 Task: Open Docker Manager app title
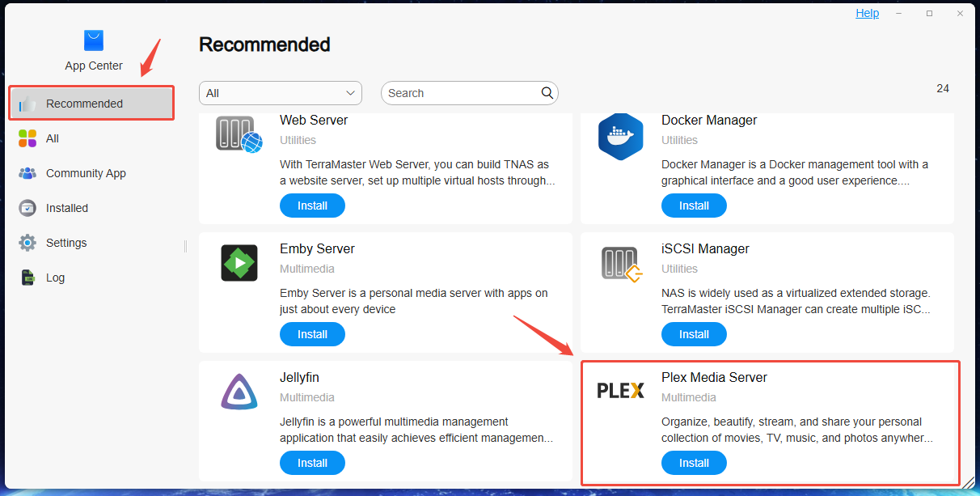pos(709,120)
